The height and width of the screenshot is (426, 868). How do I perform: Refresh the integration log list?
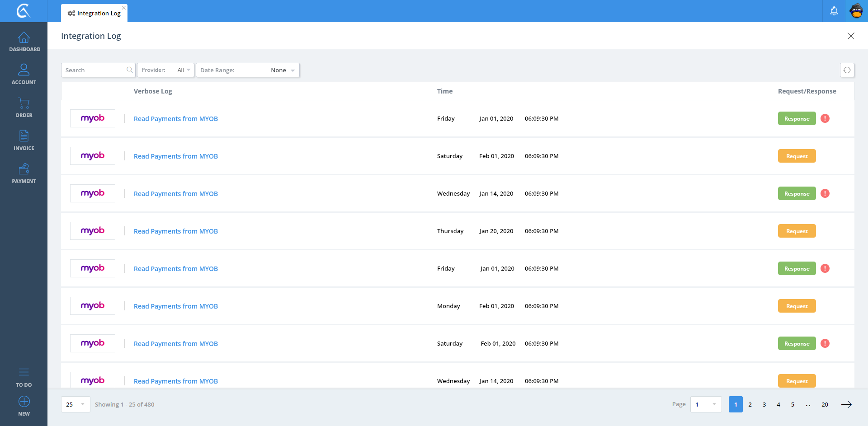pos(847,70)
